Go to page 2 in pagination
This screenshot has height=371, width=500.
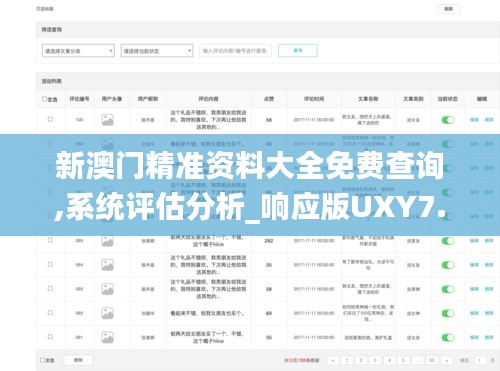(x=361, y=360)
